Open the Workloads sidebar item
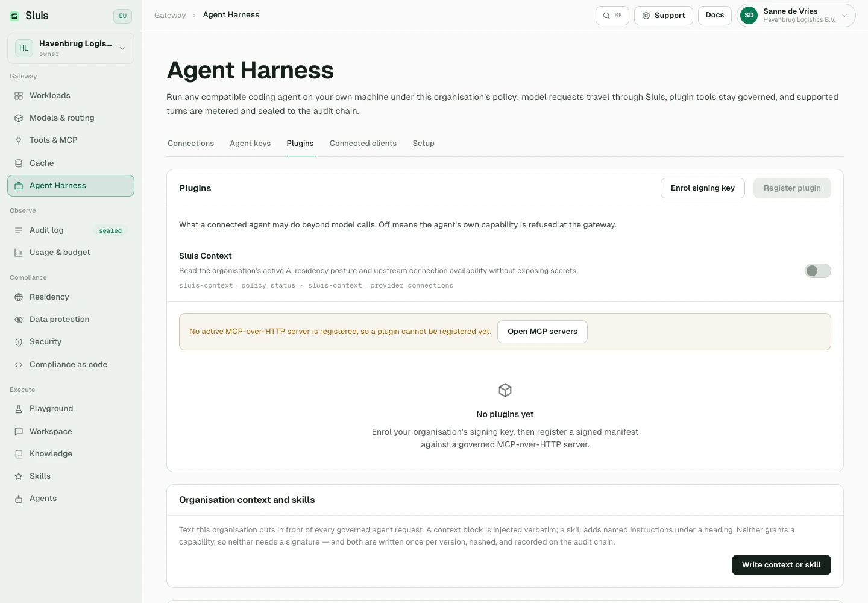 [71, 96]
